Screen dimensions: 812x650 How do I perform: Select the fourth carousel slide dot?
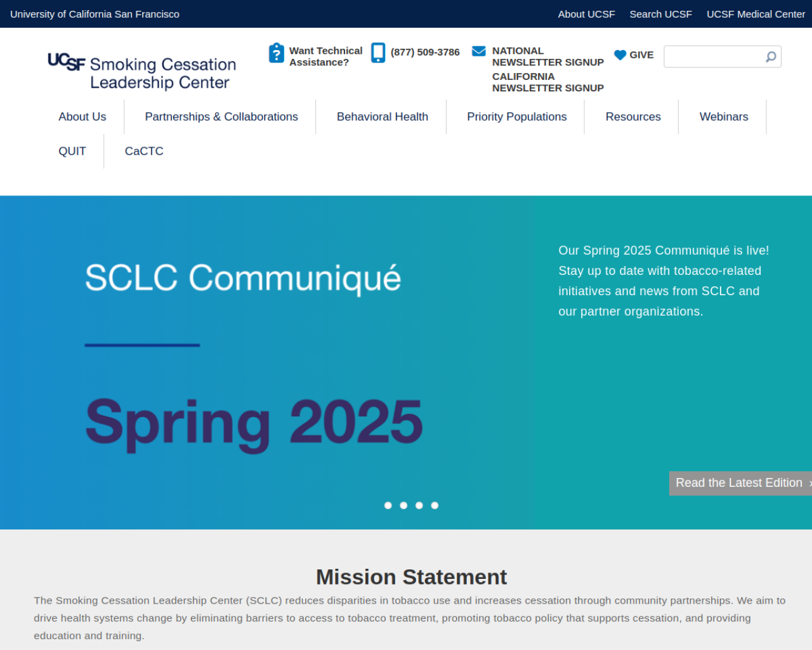(435, 505)
